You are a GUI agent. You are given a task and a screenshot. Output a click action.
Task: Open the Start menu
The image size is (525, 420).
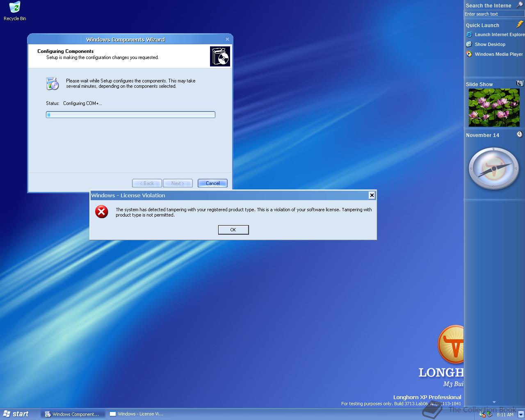coord(16,414)
